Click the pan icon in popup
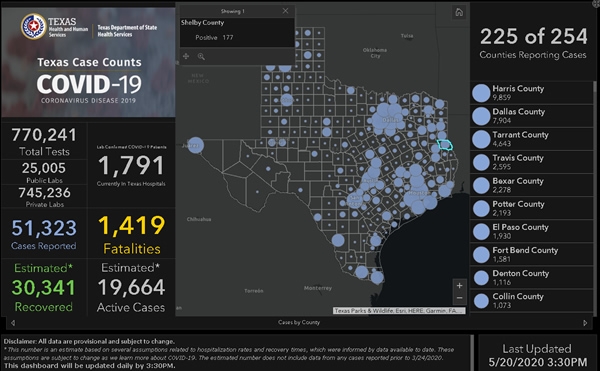This screenshot has width=600, height=371. click(186, 56)
